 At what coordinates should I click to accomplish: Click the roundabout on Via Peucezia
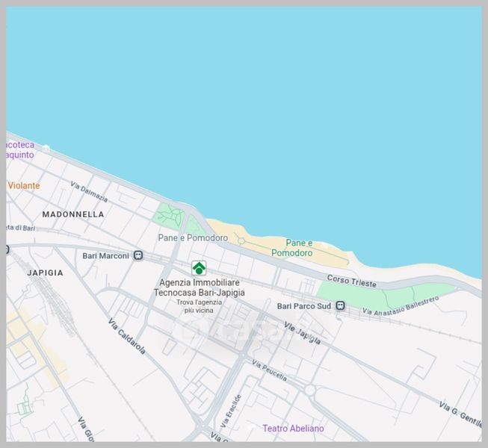pos(309,390)
